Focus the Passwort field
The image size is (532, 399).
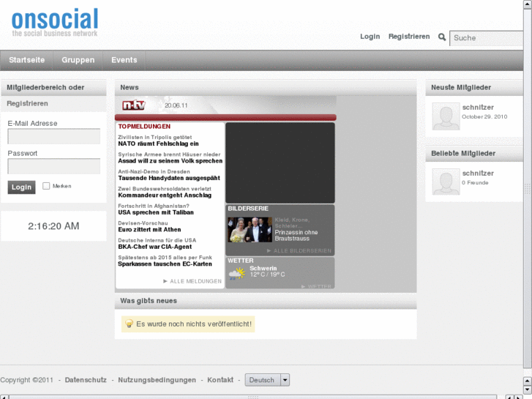tap(54, 166)
